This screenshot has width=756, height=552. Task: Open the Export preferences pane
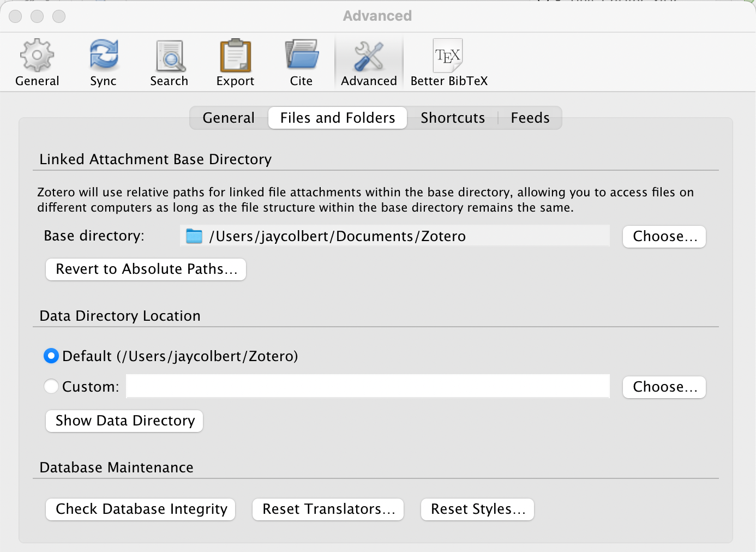[235, 61]
